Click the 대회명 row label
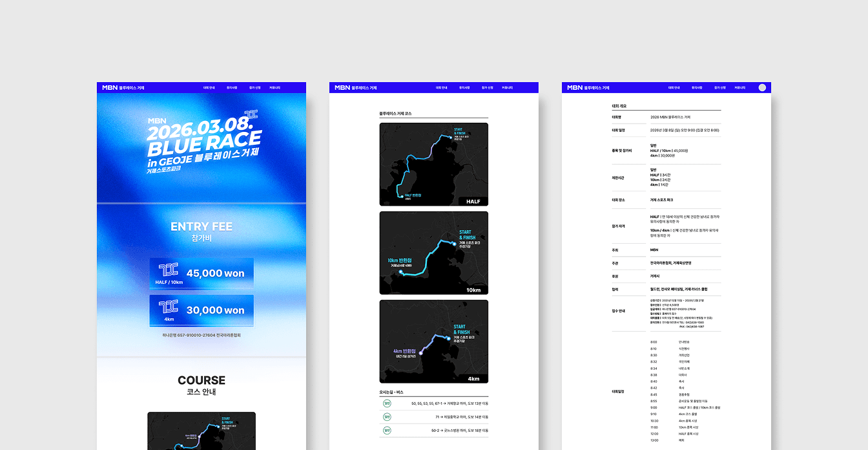This screenshot has width=868, height=450. click(x=617, y=117)
